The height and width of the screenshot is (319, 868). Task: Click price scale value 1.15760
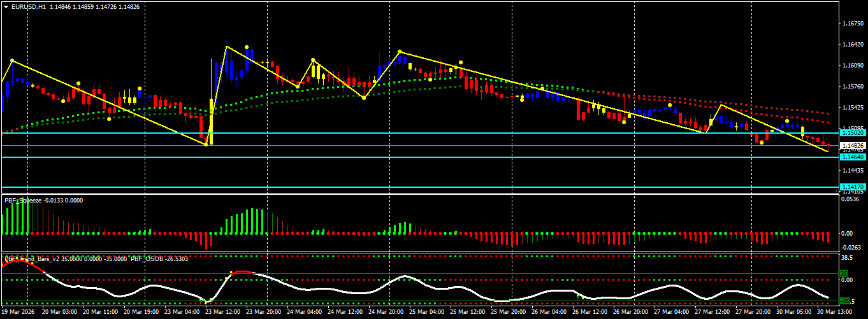[853, 87]
